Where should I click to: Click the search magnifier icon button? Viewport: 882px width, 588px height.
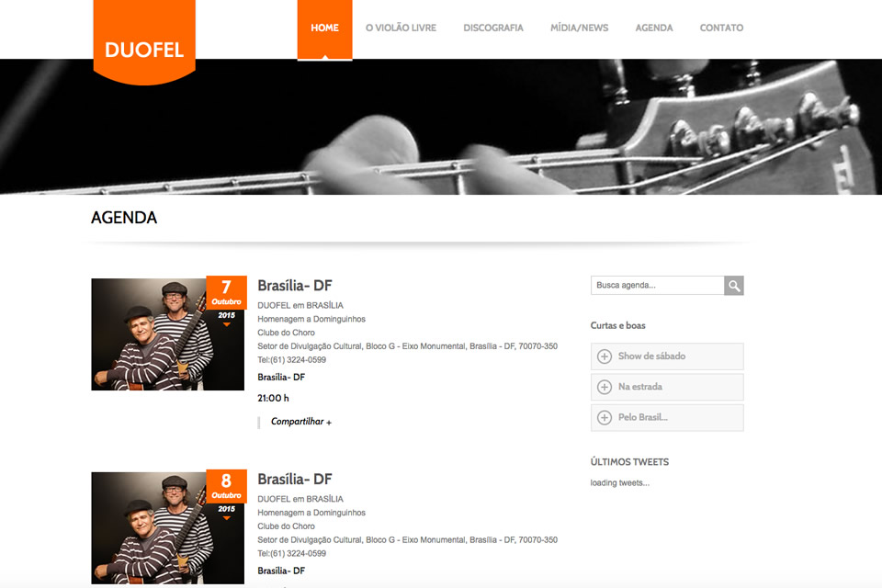[733, 286]
